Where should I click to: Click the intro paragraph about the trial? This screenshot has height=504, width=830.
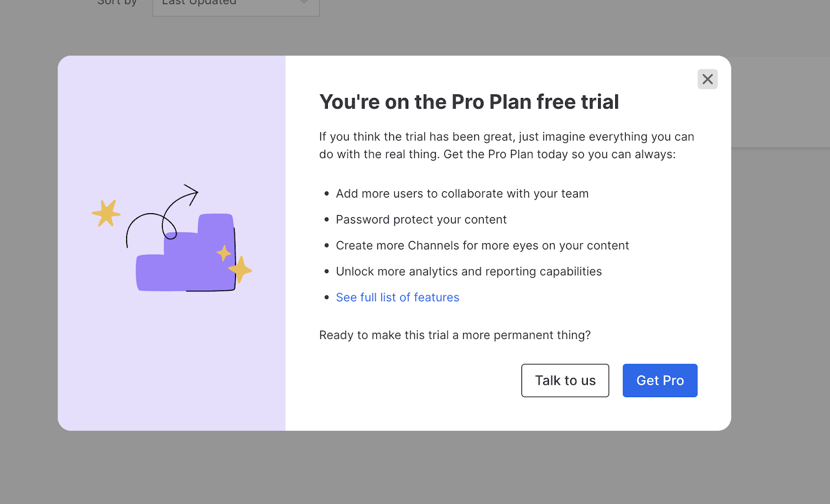click(x=507, y=145)
